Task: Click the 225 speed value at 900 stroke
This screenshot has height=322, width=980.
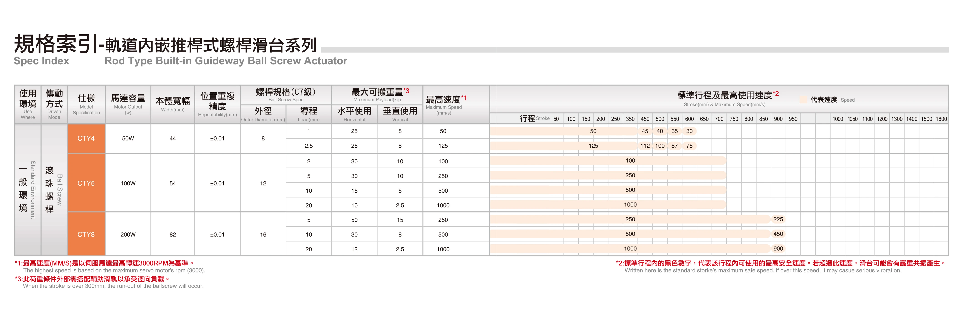Action: tap(778, 219)
